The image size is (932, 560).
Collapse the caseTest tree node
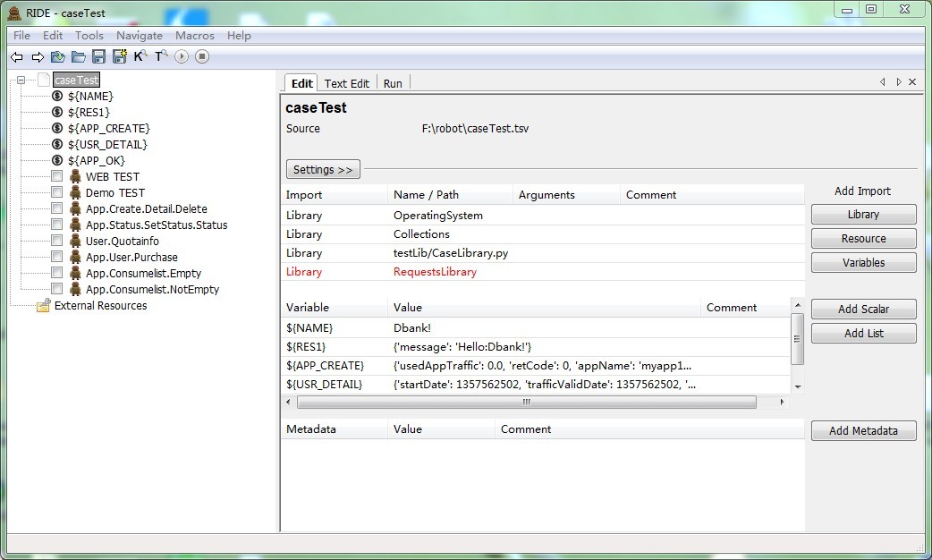[x=21, y=81]
